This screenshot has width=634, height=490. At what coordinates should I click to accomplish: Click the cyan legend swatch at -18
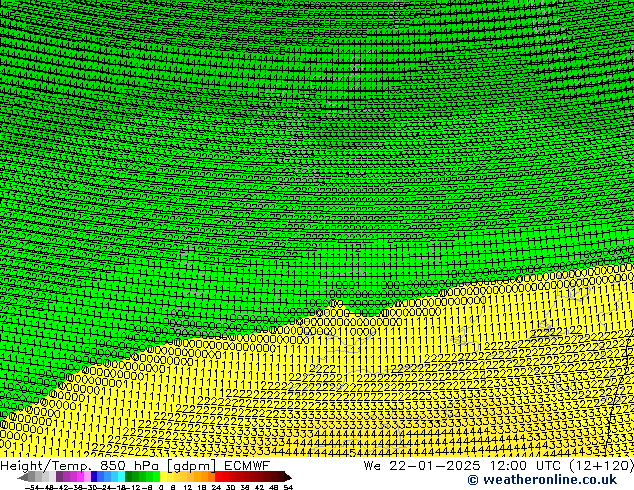click(122, 476)
